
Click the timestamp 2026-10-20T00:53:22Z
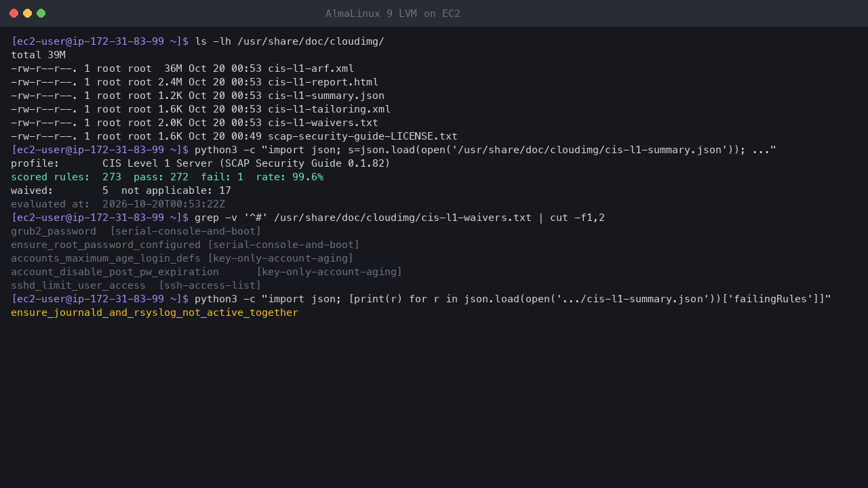163,204
